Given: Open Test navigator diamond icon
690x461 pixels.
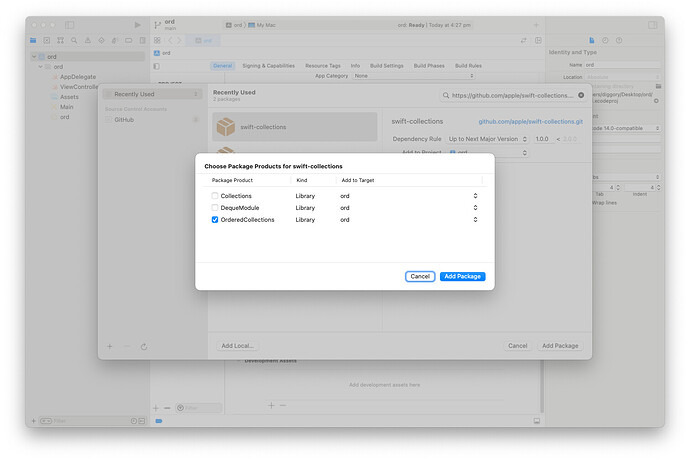Looking at the screenshot, I should [101, 40].
